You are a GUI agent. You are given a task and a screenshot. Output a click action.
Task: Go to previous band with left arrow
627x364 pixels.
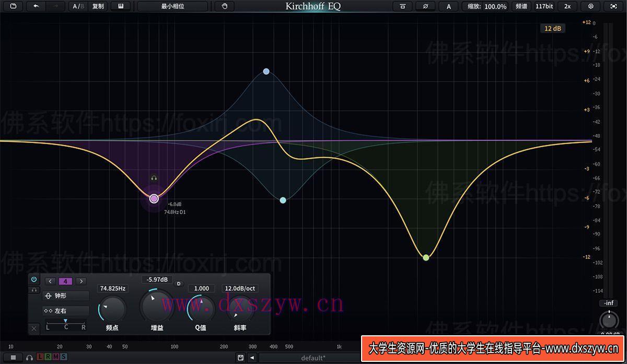click(51, 281)
